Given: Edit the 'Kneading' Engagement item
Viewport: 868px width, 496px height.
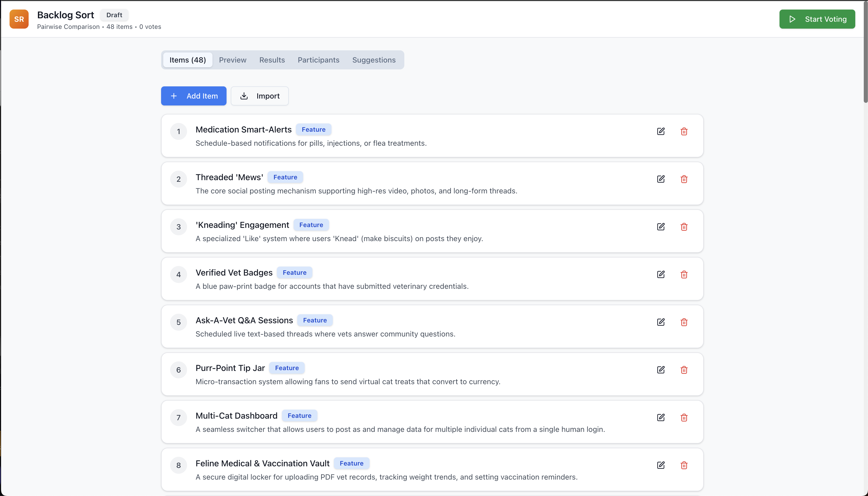Looking at the screenshot, I should 661,227.
